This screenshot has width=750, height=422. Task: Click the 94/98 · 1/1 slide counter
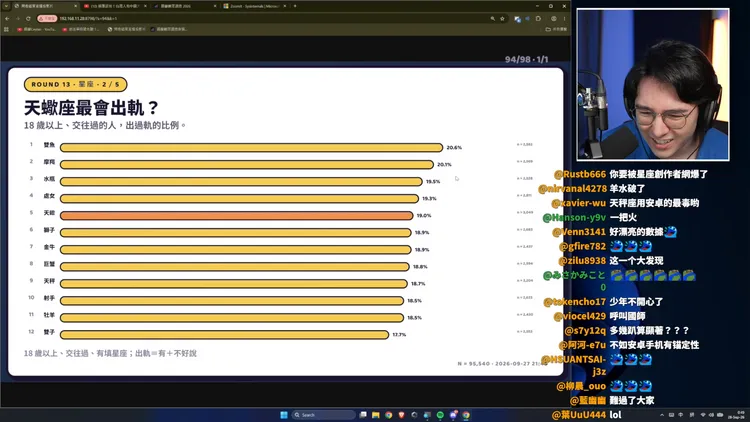pyautogui.click(x=527, y=59)
